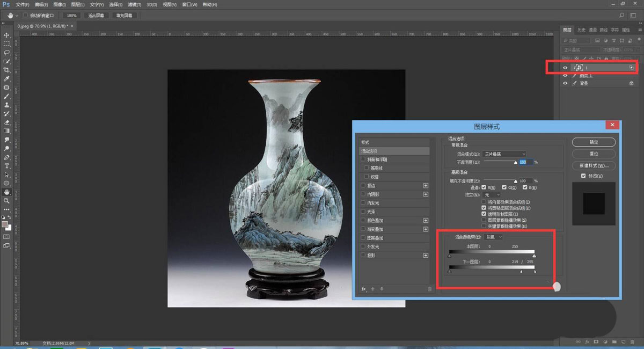Select the Eyedropper tool
The width and height of the screenshot is (644, 349).
(x=7, y=79)
